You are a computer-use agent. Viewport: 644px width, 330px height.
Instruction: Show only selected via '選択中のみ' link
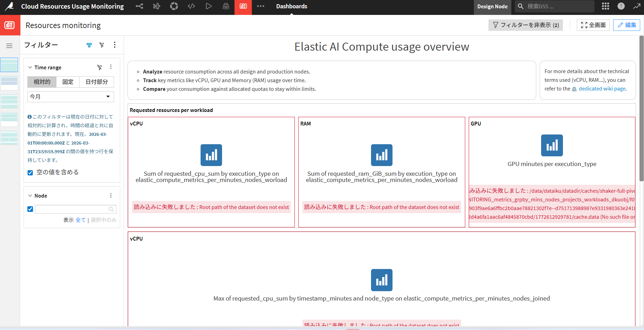(103, 220)
